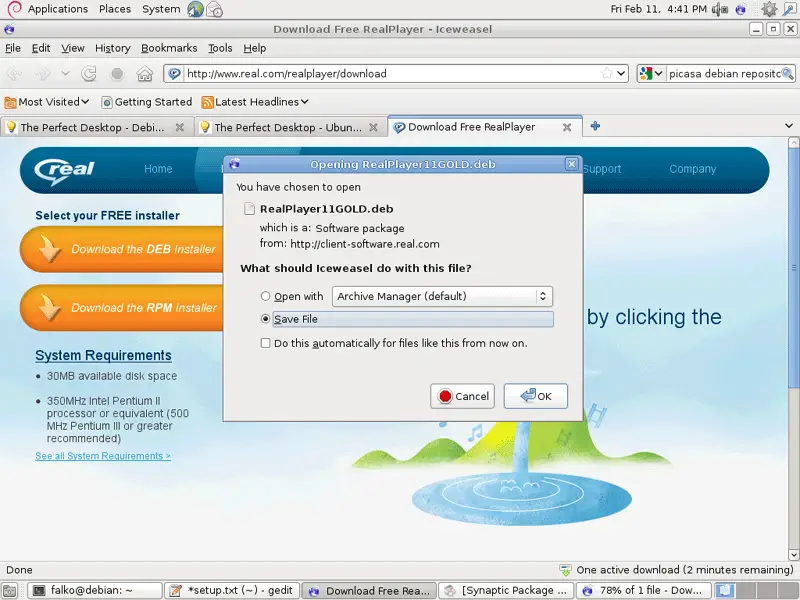Close The Perfect Desktop - Ubun... tab
The height and width of the screenshot is (600, 800).
tap(373, 127)
